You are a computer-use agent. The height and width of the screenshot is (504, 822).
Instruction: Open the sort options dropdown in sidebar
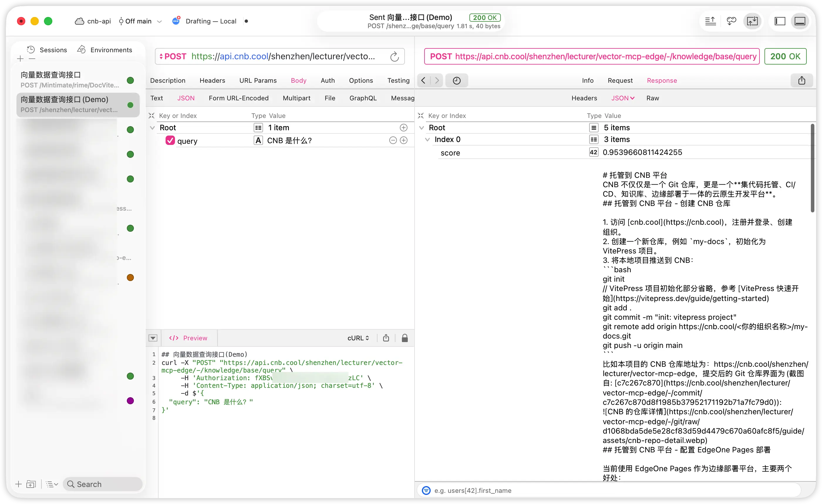(x=52, y=484)
